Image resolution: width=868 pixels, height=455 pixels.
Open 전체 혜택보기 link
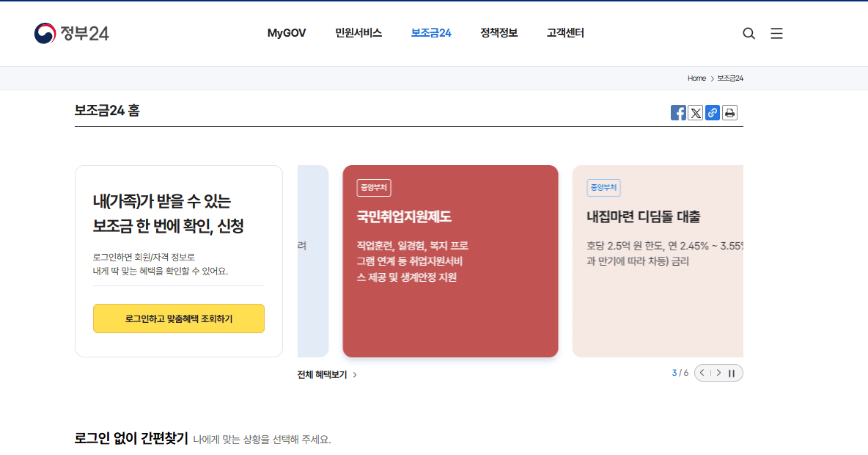coord(327,374)
